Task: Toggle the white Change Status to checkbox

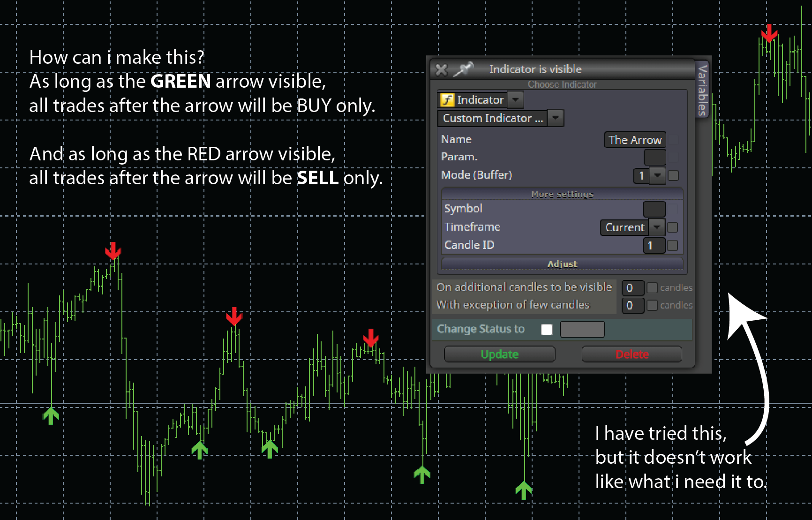Action: coord(547,330)
